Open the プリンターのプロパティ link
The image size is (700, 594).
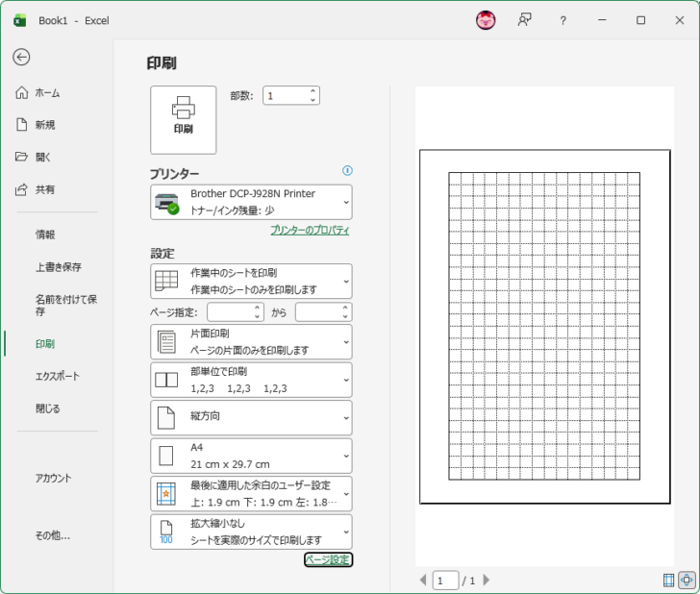(310, 231)
